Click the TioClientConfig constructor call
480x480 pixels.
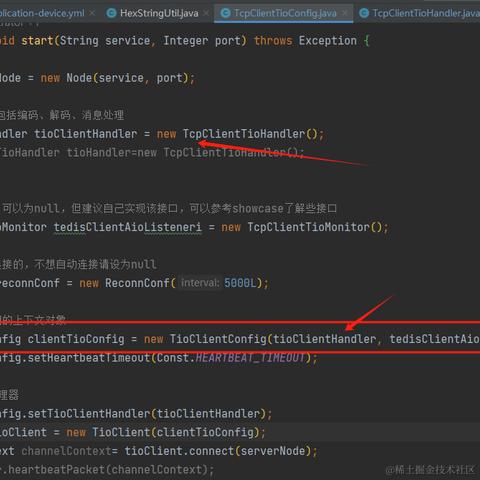click(x=218, y=339)
